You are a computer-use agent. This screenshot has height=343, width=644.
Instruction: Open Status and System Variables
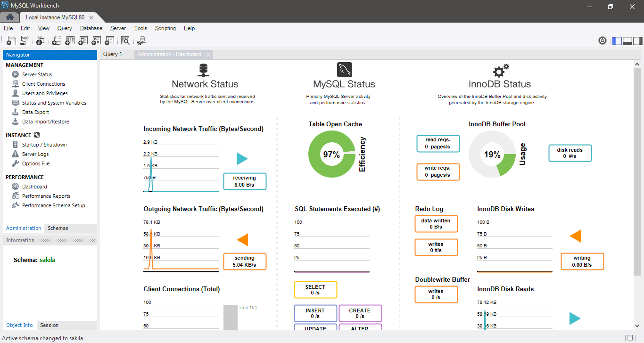[x=54, y=103]
